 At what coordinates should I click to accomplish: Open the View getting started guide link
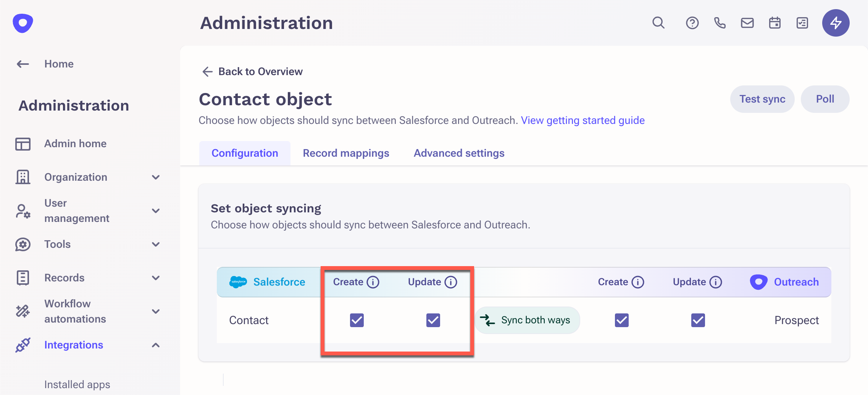coord(582,120)
